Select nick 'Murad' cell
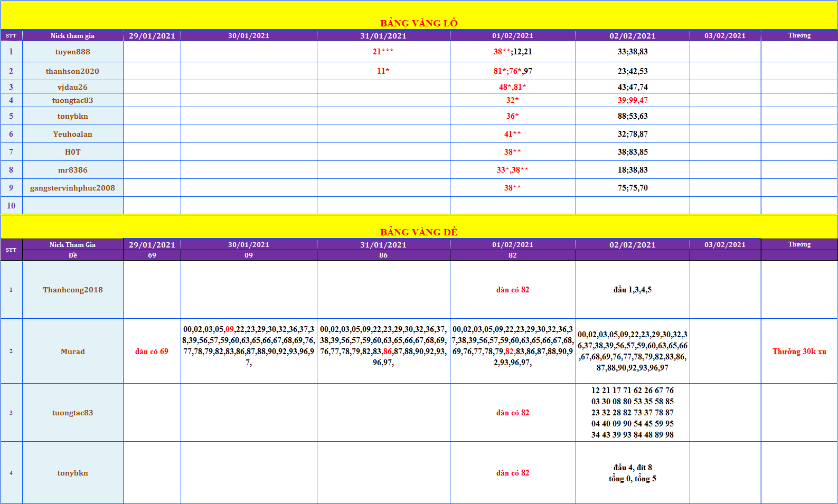The height and width of the screenshot is (504, 838). click(73, 351)
